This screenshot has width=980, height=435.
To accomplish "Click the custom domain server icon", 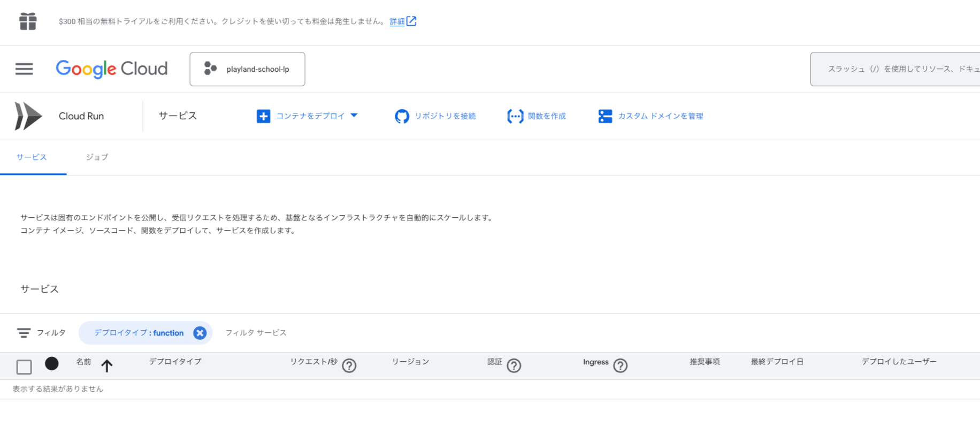I will coord(605,116).
